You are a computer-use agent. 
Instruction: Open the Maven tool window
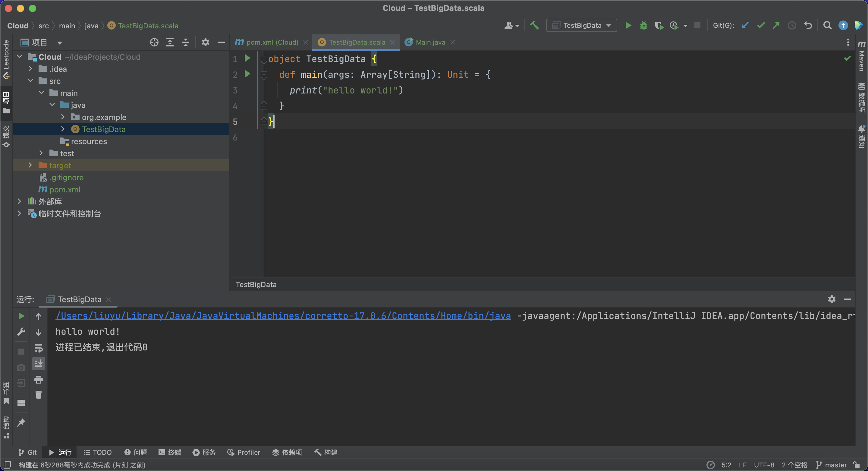tap(861, 56)
